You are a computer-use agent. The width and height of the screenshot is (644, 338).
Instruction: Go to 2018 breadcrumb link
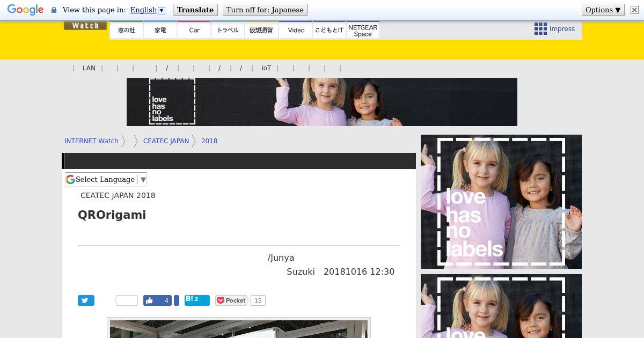pyautogui.click(x=209, y=141)
